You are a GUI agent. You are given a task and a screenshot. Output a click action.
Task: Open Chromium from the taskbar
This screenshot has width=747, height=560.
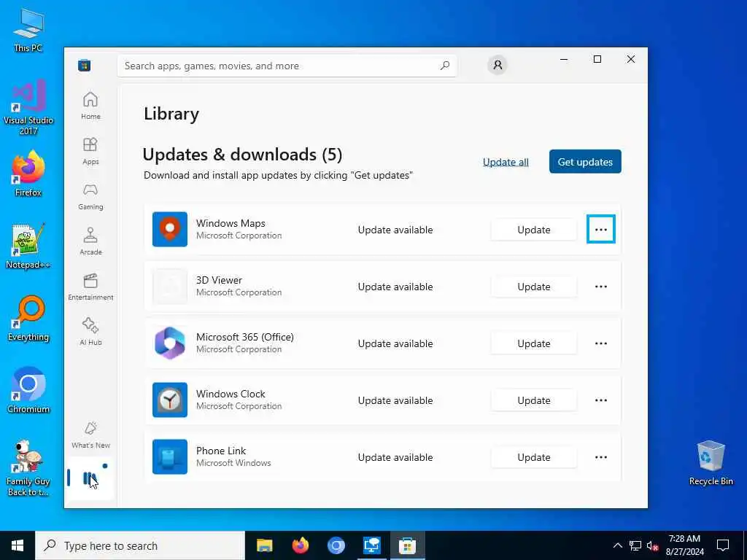(x=336, y=545)
